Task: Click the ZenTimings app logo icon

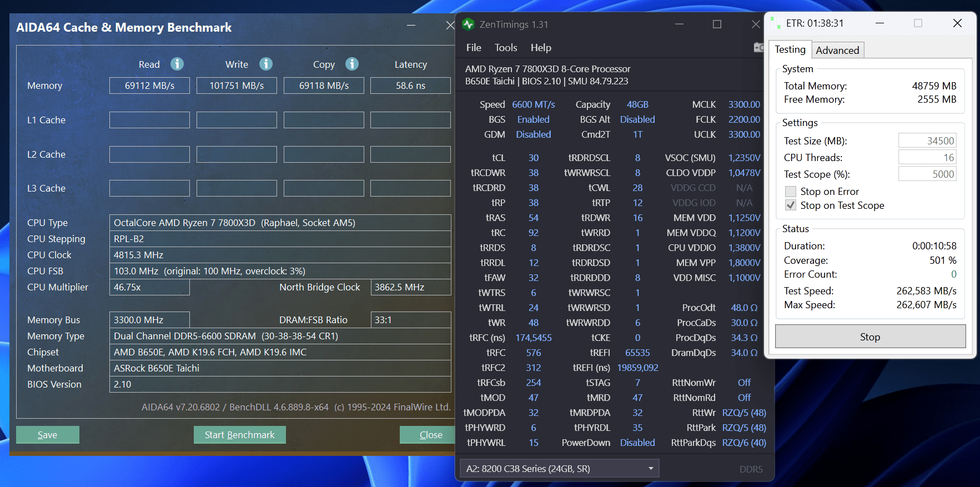Action: pos(468,24)
